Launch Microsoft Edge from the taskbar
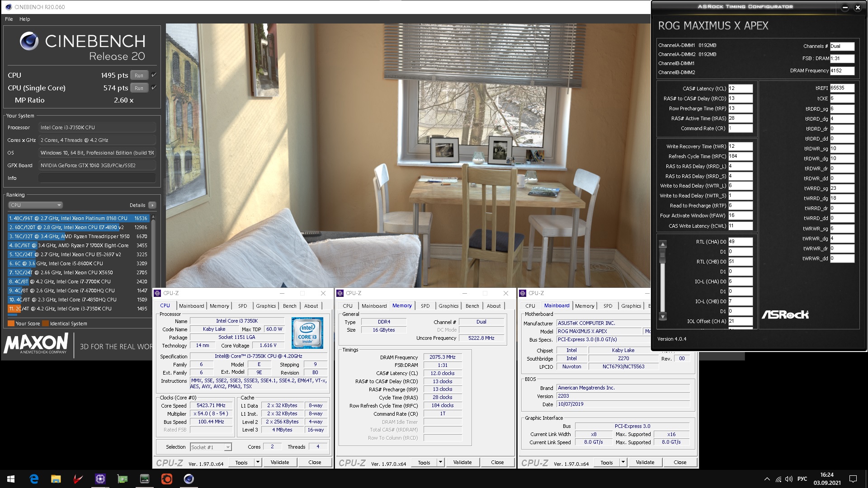The image size is (868, 488). (x=34, y=479)
